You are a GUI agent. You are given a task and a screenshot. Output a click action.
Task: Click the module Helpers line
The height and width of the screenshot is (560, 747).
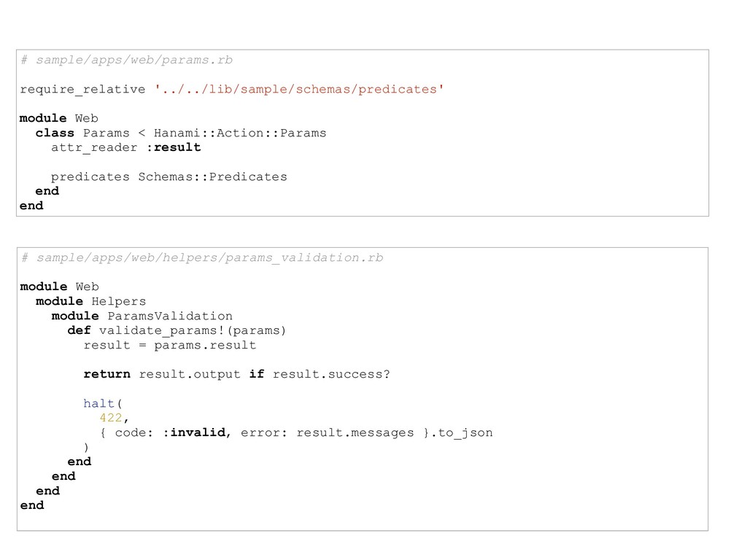pyautogui.click(x=91, y=301)
